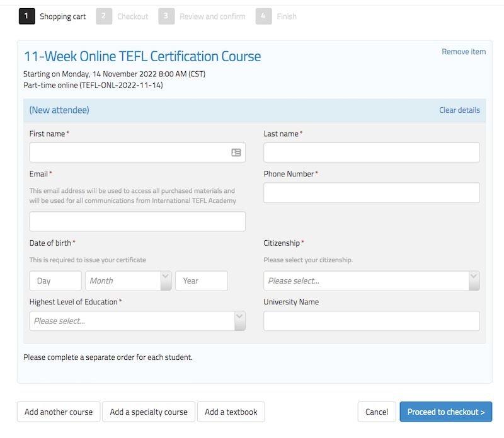The height and width of the screenshot is (438, 504).
Task: Click the Checkout step number 2
Action: (x=103, y=16)
